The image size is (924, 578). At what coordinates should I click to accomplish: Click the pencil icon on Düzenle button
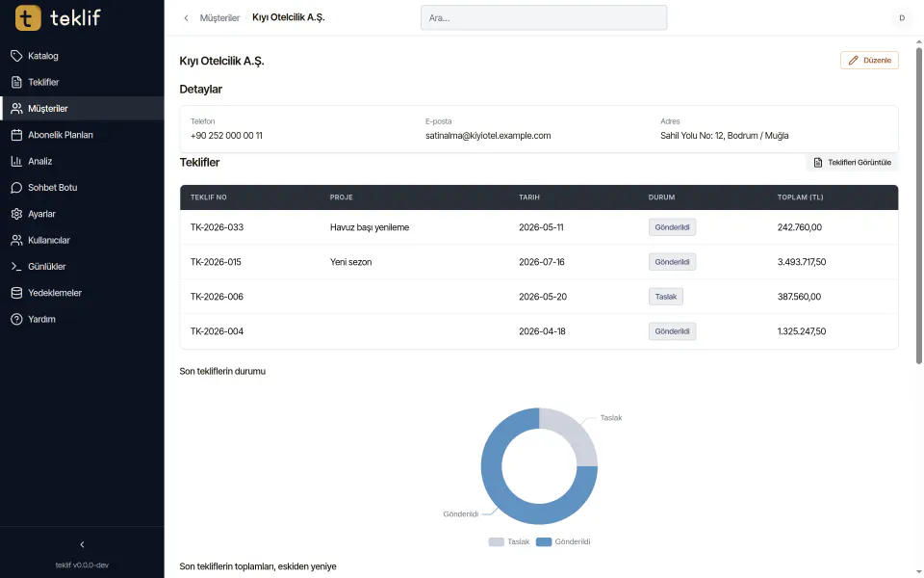(x=854, y=60)
